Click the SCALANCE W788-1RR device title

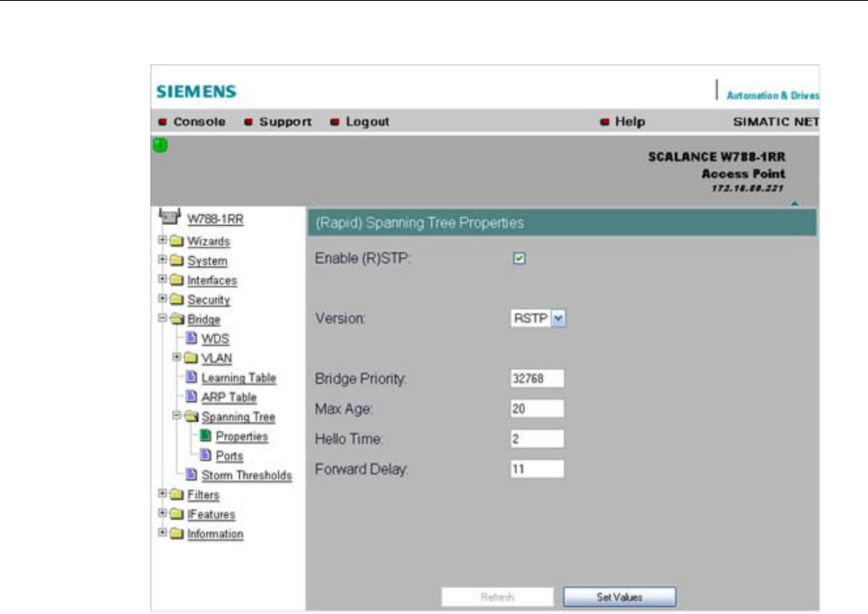(716, 156)
